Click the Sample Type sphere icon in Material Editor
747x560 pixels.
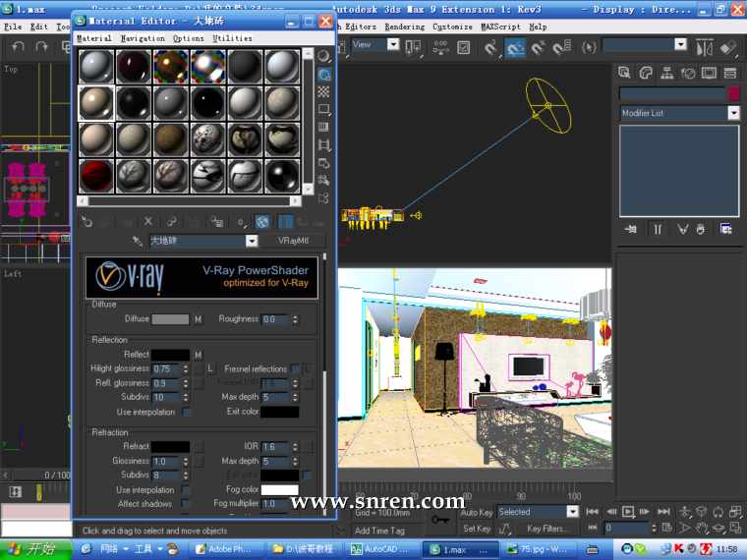pyautogui.click(x=323, y=56)
